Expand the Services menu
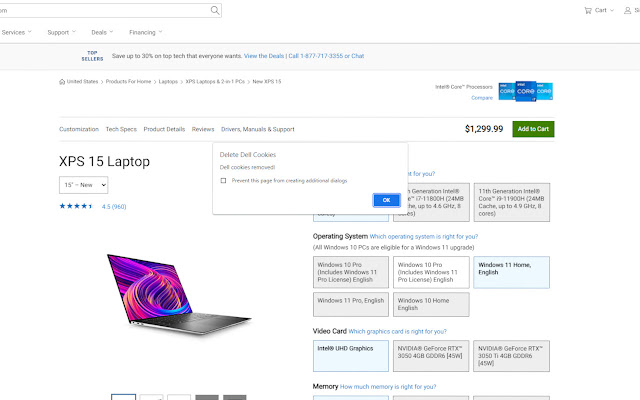640x400 pixels. click(16, 32)
